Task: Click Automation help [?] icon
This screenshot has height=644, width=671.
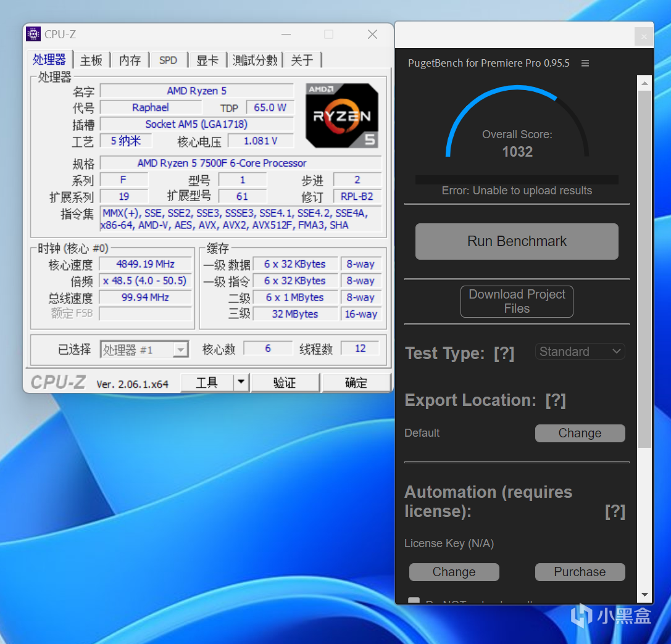Action: pyautogui.click(x=615, y=511)
